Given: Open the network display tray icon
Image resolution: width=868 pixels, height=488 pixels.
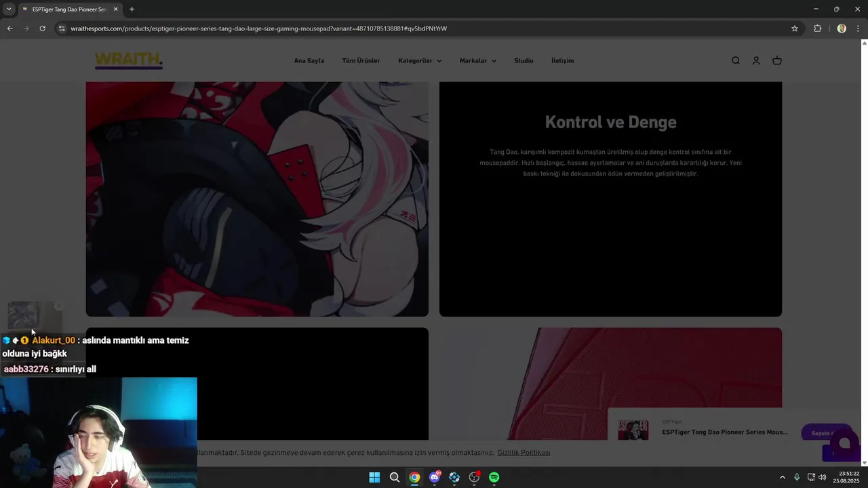Looking at the screenshot, I should click(811, 477).
